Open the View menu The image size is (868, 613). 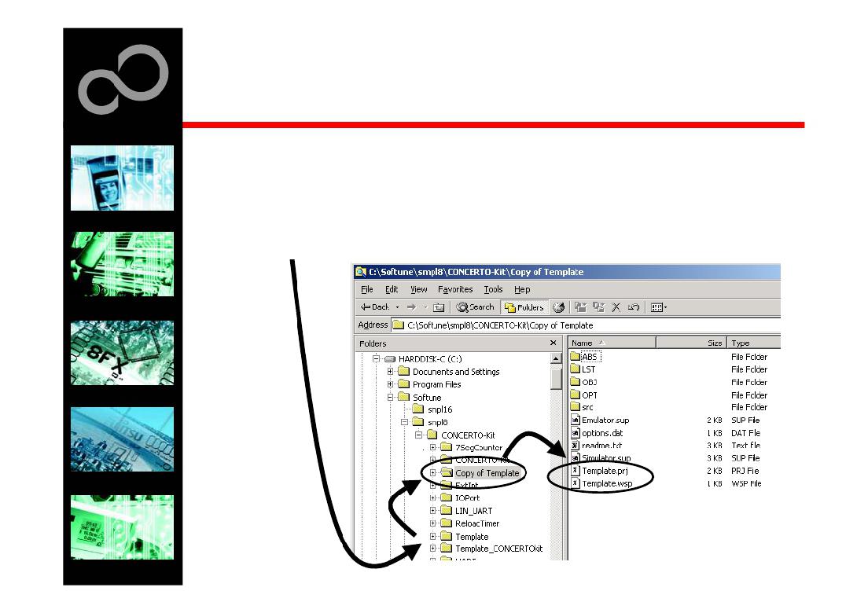[x=418, y=289]
